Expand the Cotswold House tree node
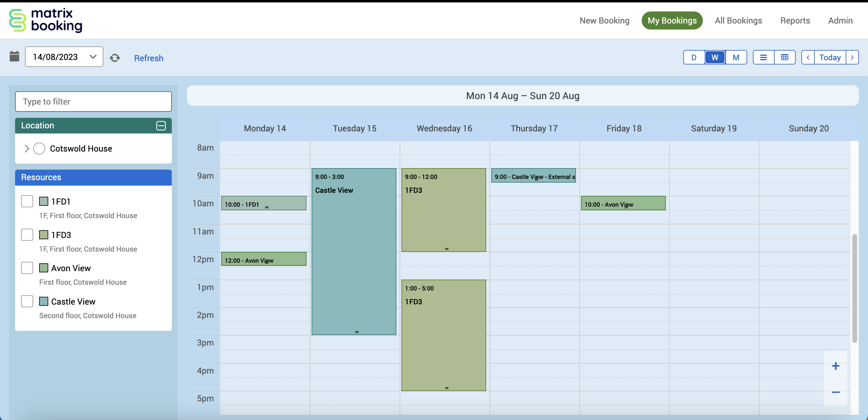The width and height of the screenshot is (868, 420). click(27, 149)
